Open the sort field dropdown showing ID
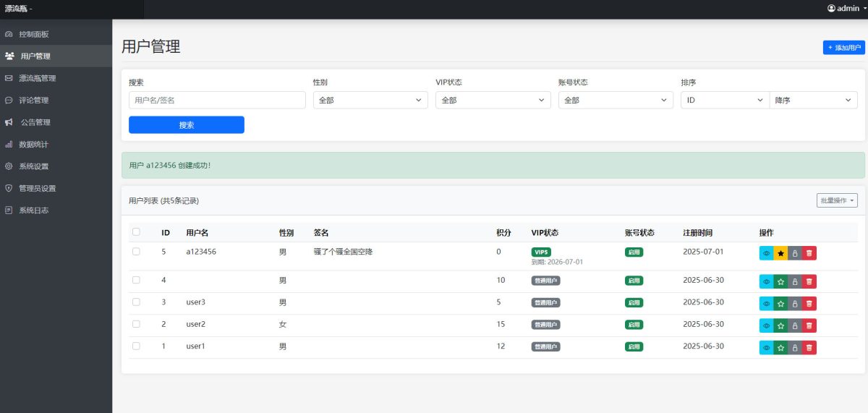Viewport: 868px width, 413px height. (725, 100)
